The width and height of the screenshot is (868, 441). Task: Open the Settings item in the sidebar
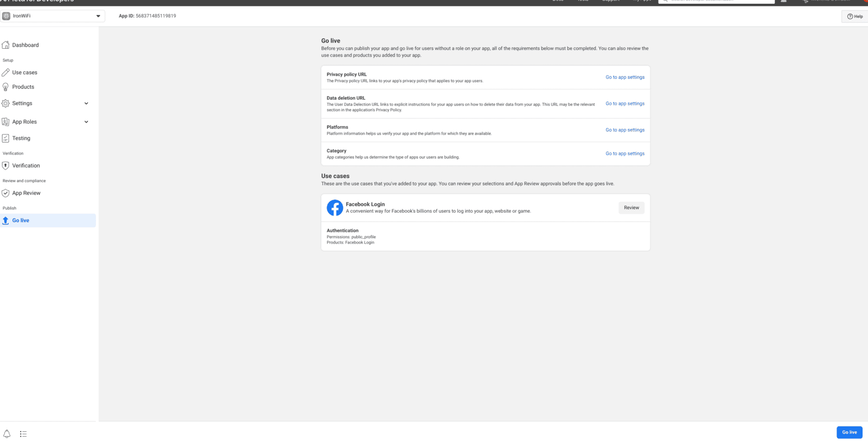tap(22, 103)
